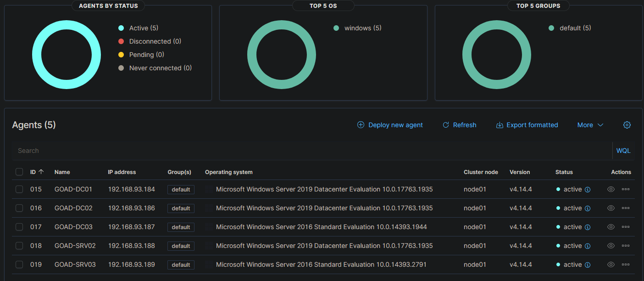This screenshot has width=644, height=281.
Task: Open details eye icon for GOAD-SRV02
Action: [x=611, y=246]
